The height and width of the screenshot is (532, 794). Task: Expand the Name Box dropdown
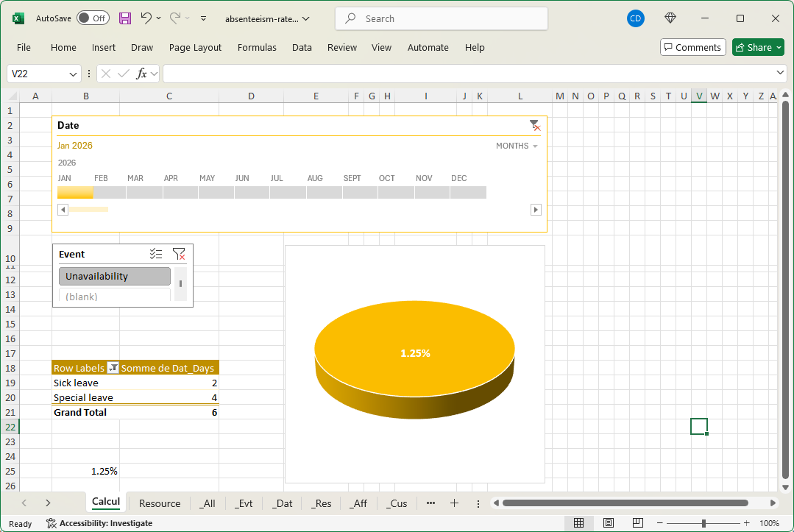(x=74, y=74)
